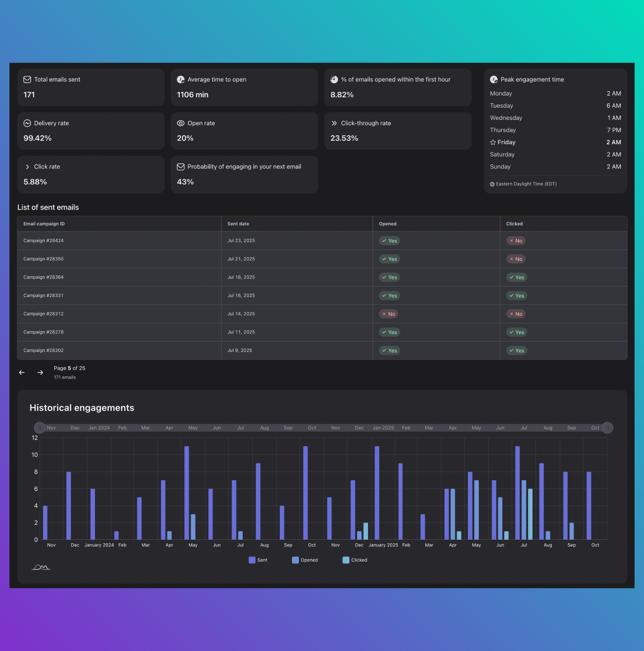The width and height of the screenshot is (644, 651).
Task: Click the pulse icon on Delivery rate card
Action: point(27,123)
